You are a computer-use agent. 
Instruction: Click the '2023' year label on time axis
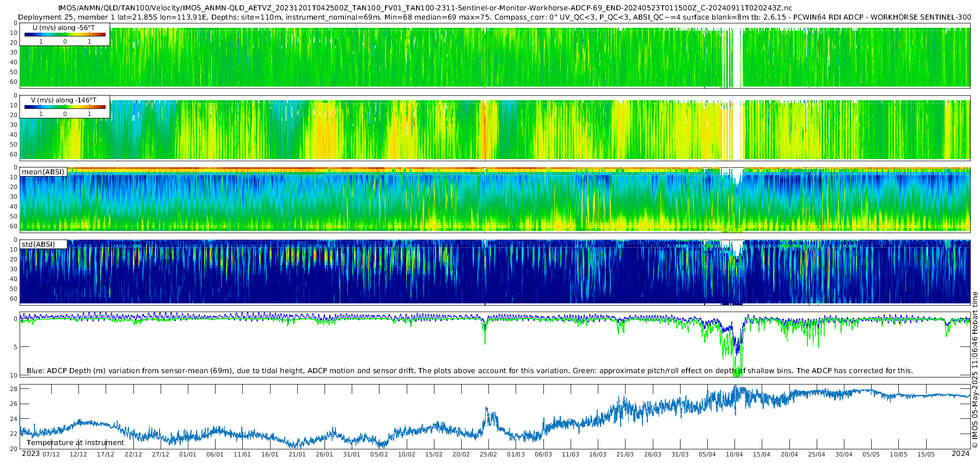30,454
